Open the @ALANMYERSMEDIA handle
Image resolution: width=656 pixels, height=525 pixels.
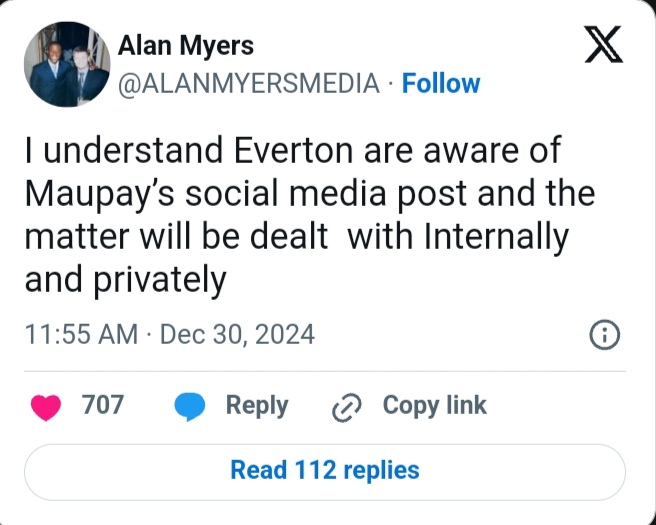coord(249,84)
